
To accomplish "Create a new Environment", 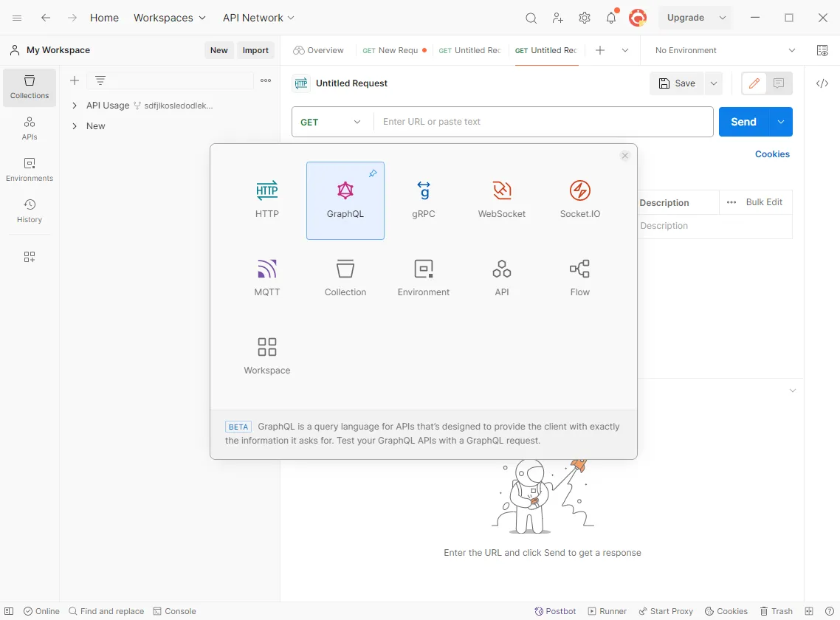I will coord(423,279).
